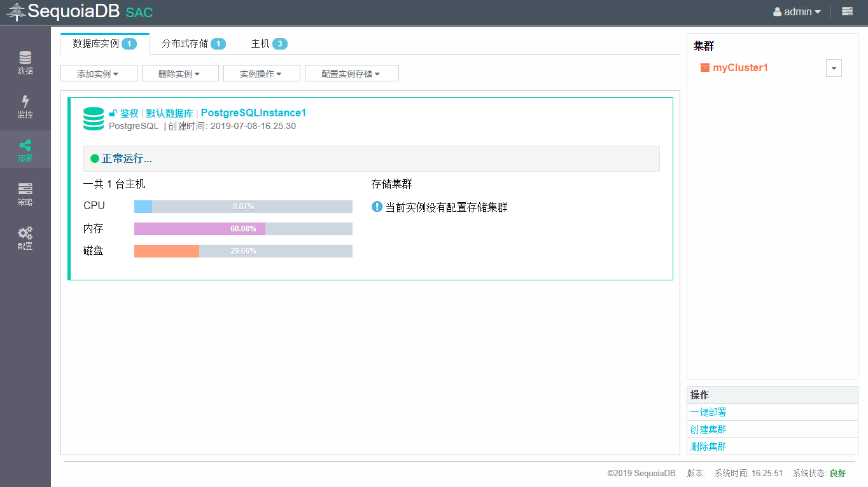Open the grid navigation icon top right
This screenshot has width=868, height=487.
[846, 11]
